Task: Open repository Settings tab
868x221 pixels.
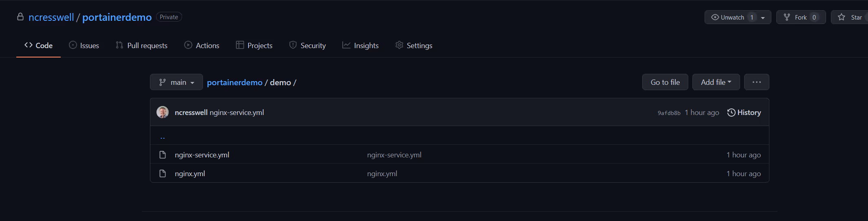Action: 414,45
